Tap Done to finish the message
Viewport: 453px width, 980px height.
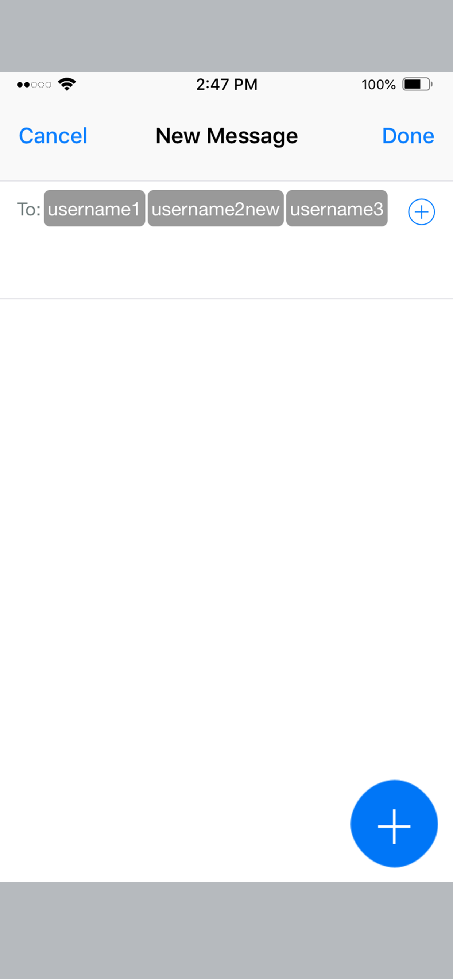[408, 136]
